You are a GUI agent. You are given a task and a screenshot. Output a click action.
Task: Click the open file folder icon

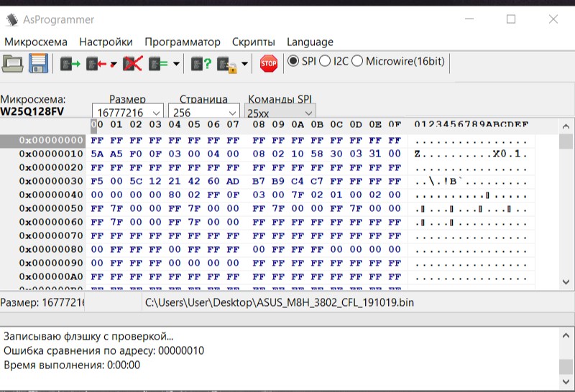pyautogui.click(x=13, y=64)
